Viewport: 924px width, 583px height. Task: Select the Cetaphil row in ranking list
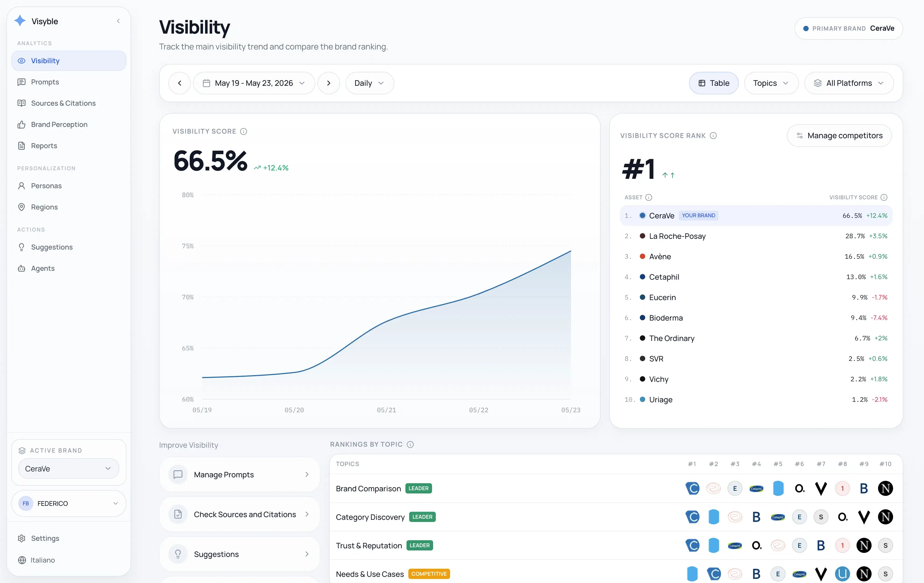[756, 277]
